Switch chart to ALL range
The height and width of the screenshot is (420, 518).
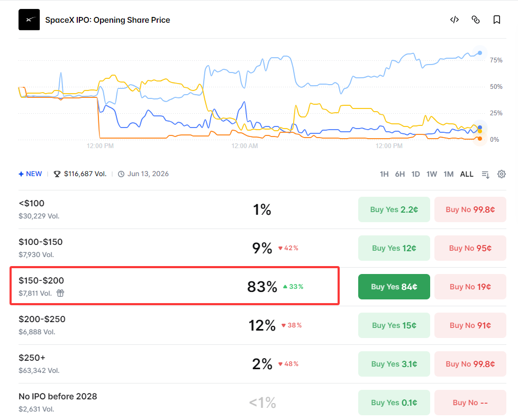tap(467, 174)
